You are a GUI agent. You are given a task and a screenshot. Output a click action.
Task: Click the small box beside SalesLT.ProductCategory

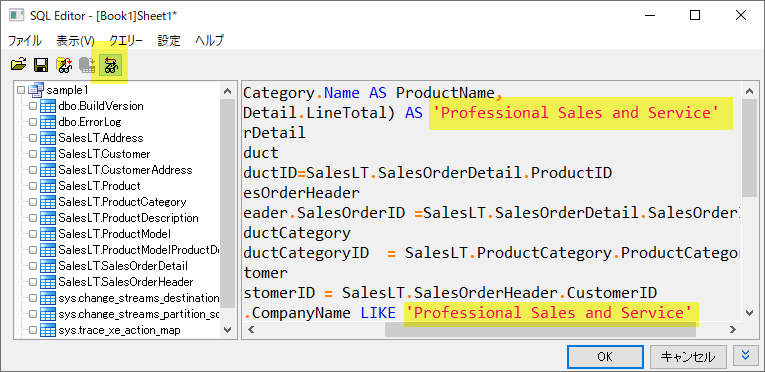[33, 202]
